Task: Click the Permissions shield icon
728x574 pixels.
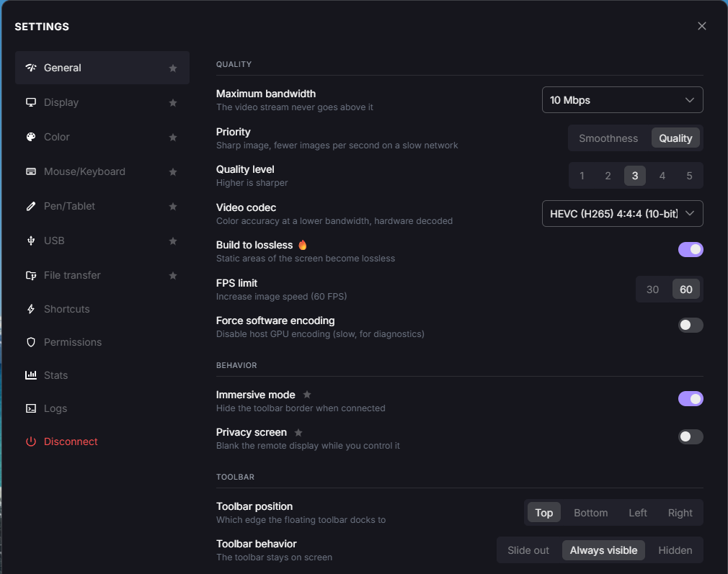Action: click(31, 342)
